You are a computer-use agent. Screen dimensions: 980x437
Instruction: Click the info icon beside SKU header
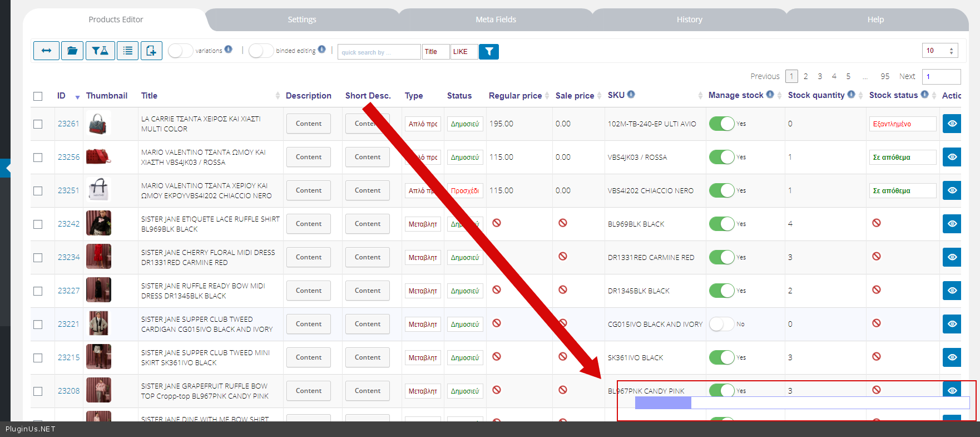(631, 95)
